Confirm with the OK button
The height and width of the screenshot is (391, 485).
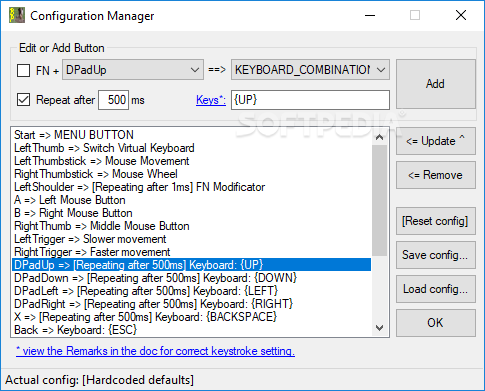click(436, 323)
